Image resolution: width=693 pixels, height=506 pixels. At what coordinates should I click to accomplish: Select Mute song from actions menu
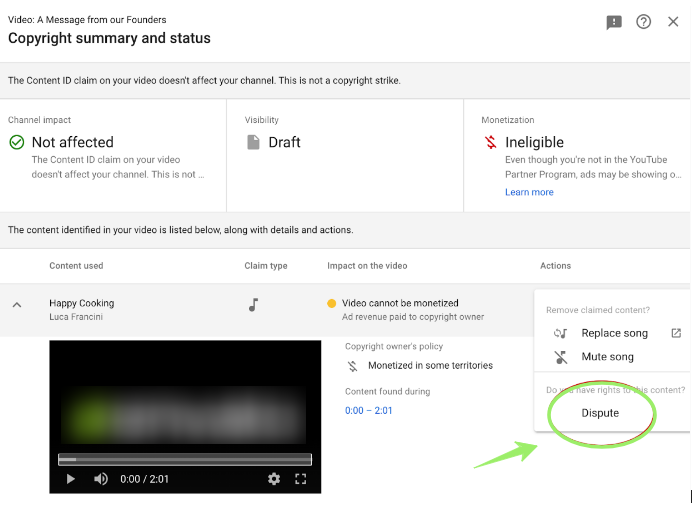607,357
